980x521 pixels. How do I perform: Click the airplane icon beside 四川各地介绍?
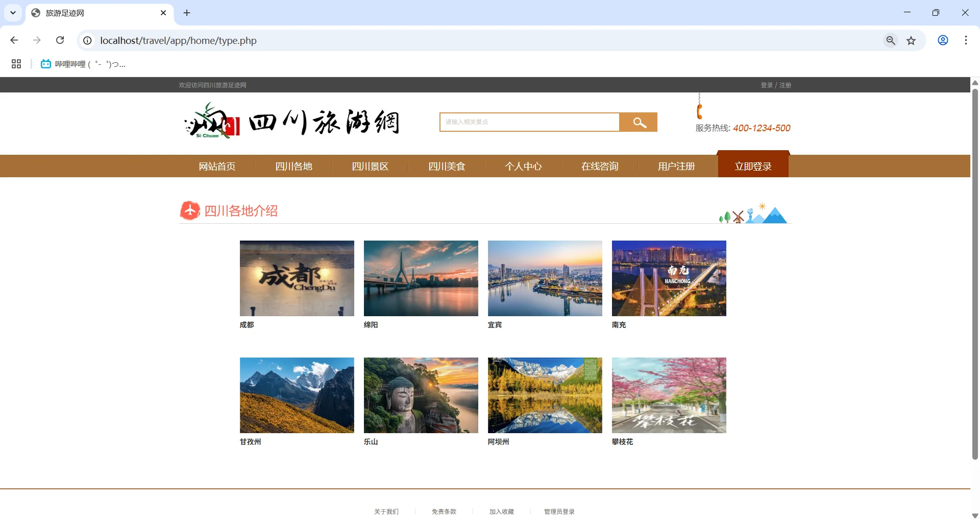[189, 210]
